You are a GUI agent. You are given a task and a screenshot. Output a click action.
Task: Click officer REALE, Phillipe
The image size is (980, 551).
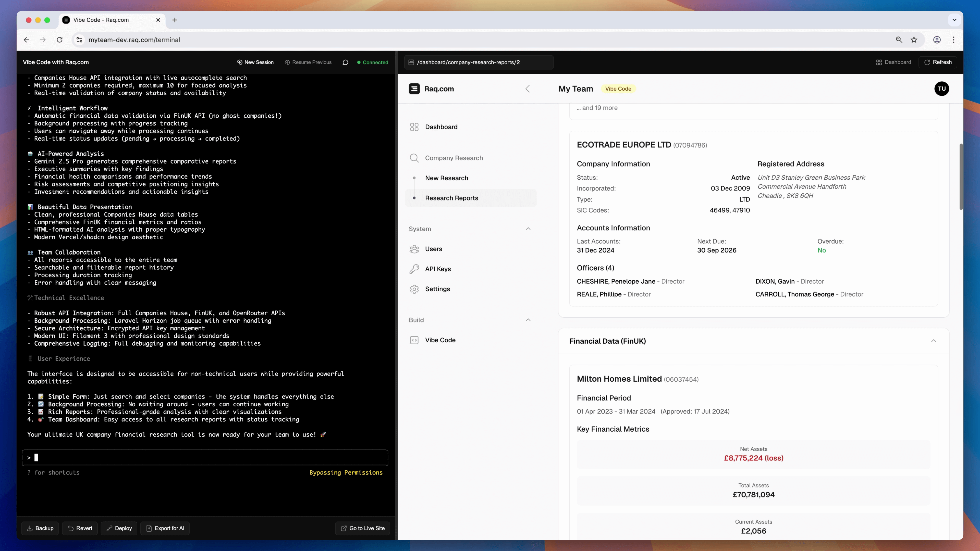pos(599,294)
